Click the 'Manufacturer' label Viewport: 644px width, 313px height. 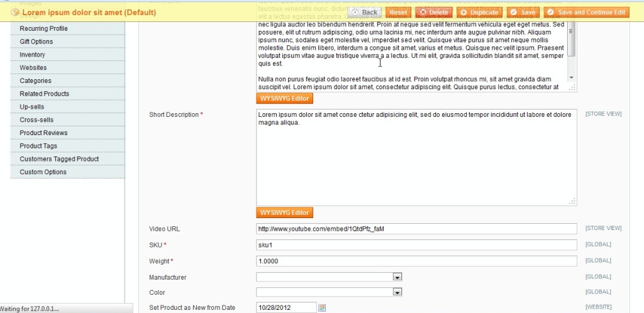167,277
